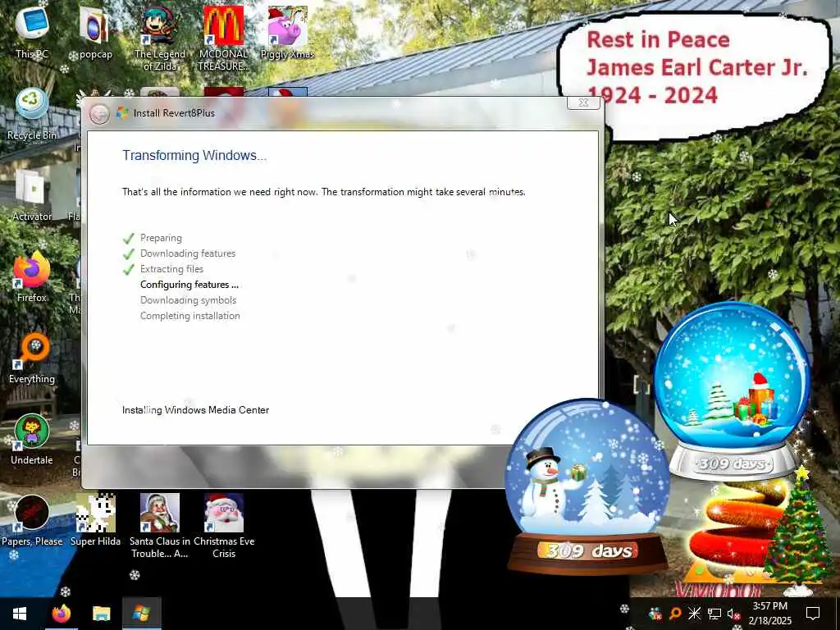Open the Everything tray icon

pyautogui.click(x=675, y=614)
